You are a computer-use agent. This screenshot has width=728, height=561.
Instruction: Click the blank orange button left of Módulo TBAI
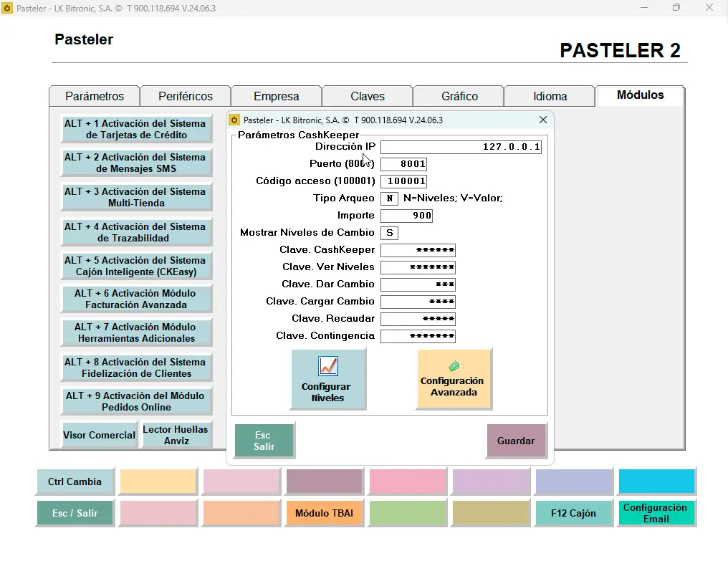click(241, 513)
